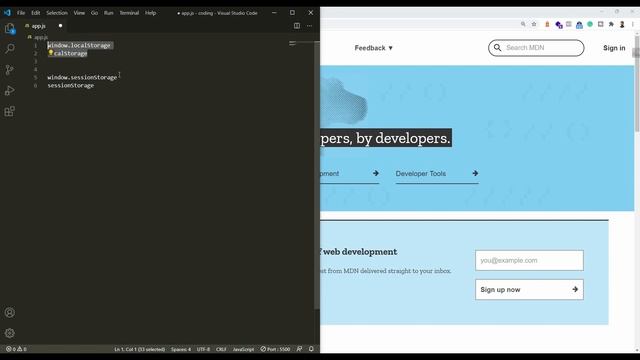Split the editor to the right

point(297,26)
